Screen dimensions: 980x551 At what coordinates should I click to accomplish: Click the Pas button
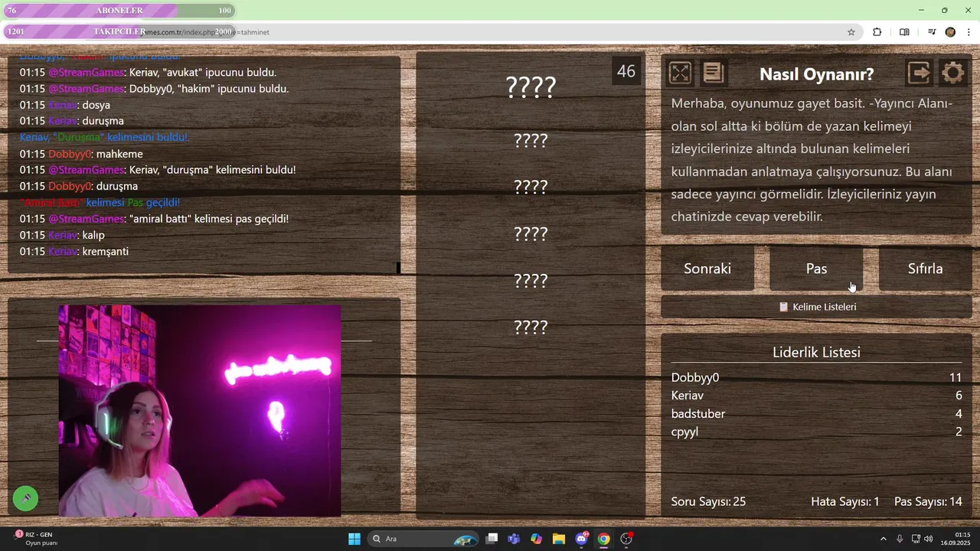(x=816, y=269)
